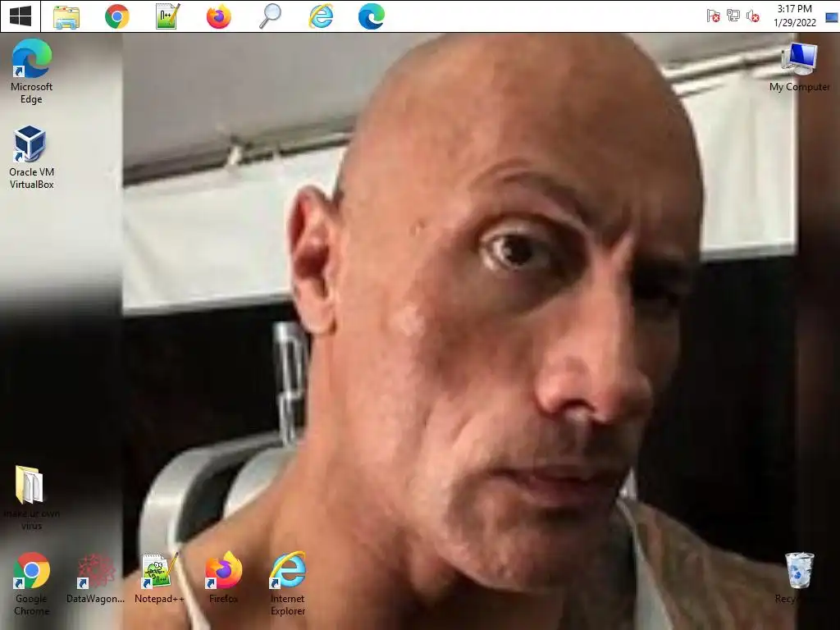Open the network status tray icon
This screenshot has width=840, height=630.
(x=733, y=16)
